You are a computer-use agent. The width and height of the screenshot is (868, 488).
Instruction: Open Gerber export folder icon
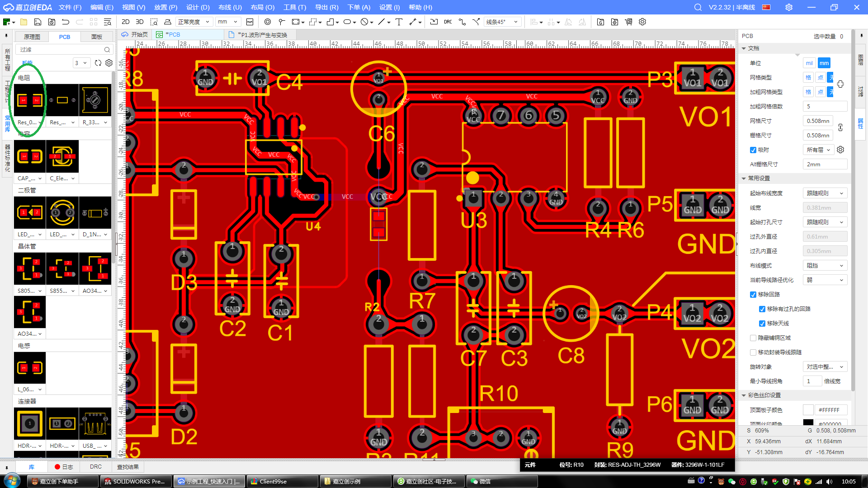(x=600, y=22)
